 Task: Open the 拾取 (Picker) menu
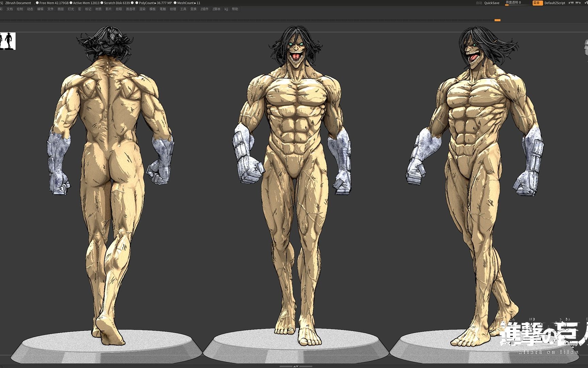(119, 9)
